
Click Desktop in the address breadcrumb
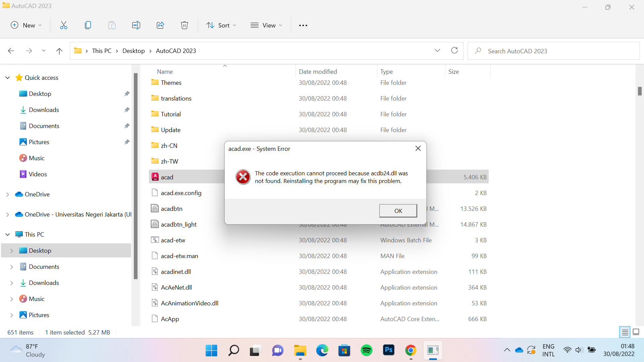133,51
